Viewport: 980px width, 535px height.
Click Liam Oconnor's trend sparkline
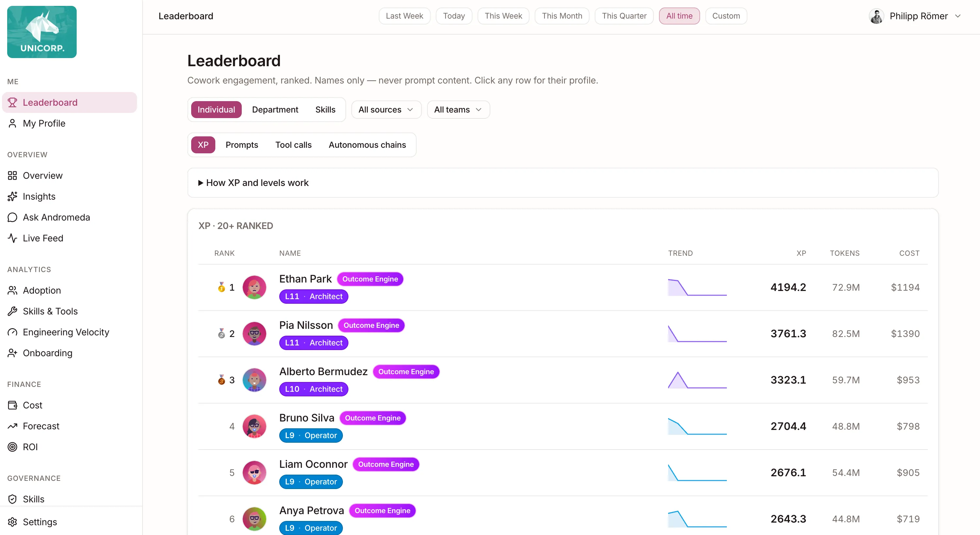(x=697, y=473)
